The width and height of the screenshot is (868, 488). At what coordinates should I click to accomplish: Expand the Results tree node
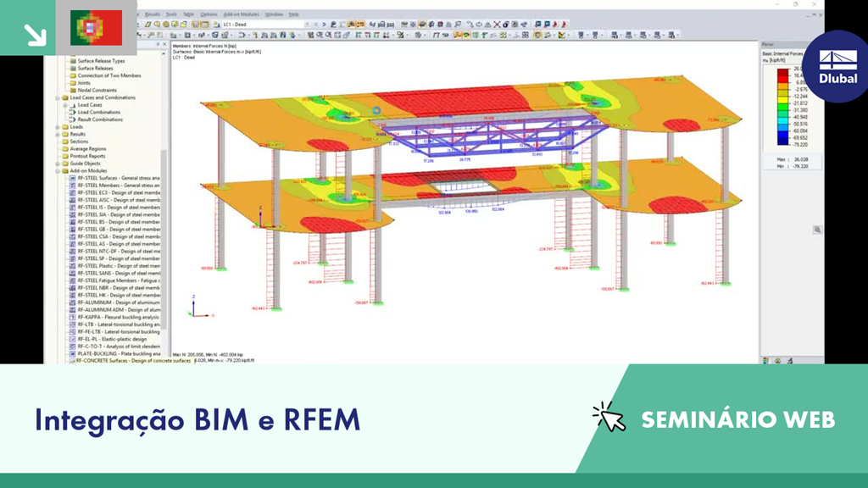point(58,134)
